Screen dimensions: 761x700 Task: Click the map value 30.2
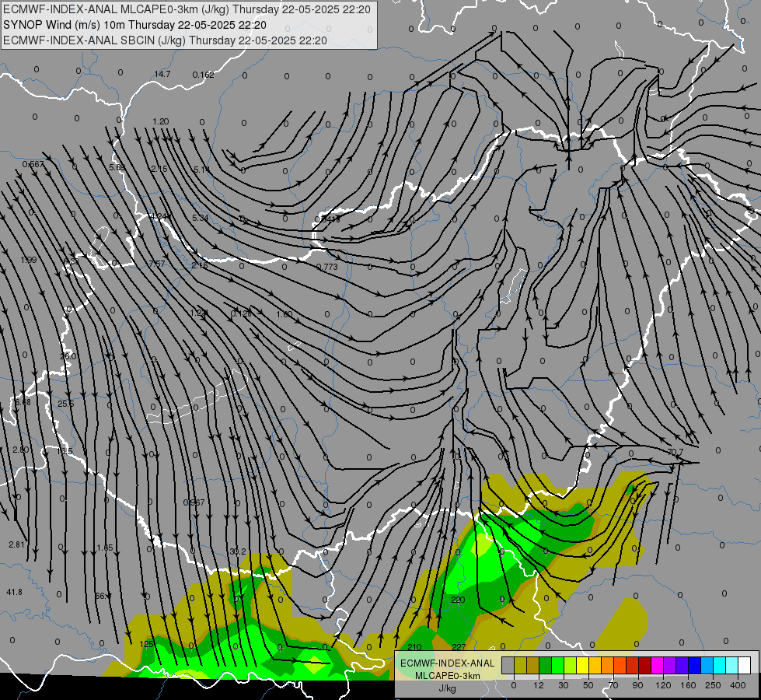238,551
